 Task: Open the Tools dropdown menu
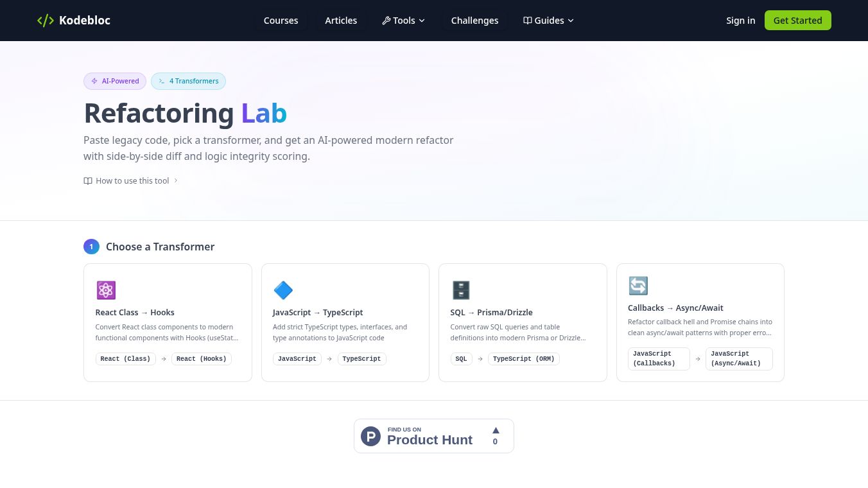[403, 21]
